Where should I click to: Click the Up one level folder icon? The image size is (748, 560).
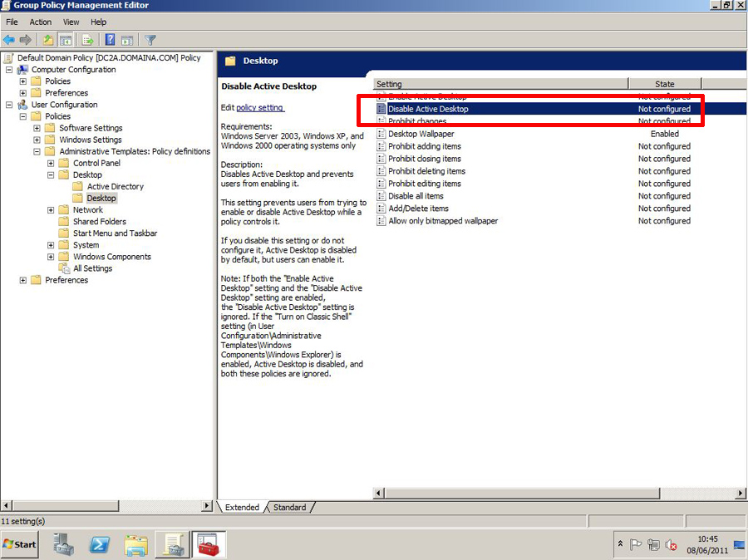click(x=48, y=40)
